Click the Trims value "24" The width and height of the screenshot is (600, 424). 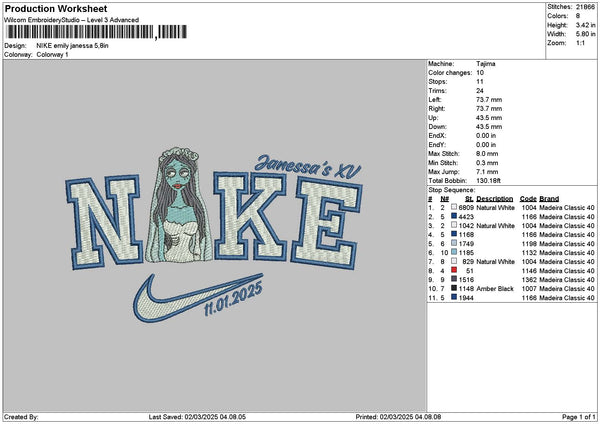(480, 91)
